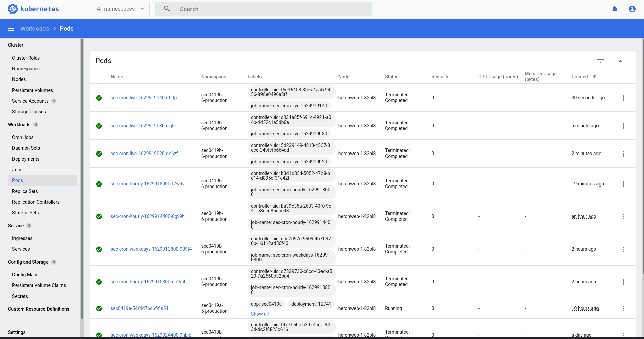Open the user account menu

(x=632, y=9)
